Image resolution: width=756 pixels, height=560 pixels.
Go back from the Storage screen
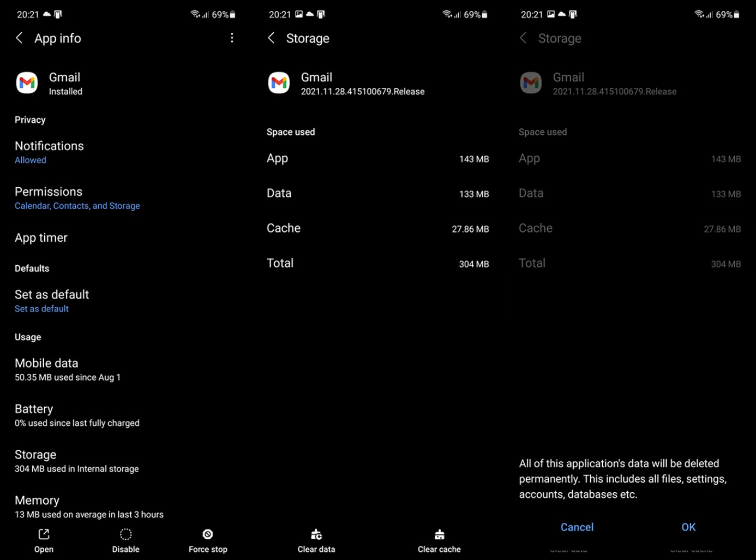tap(271, 38)
